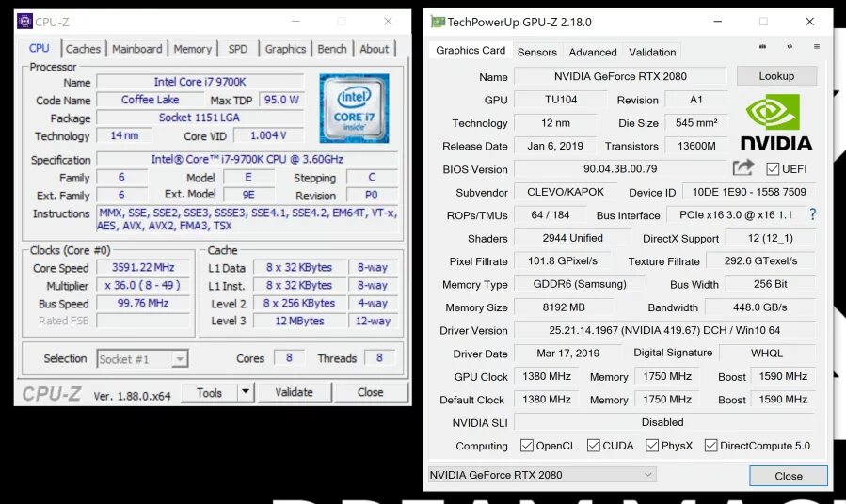Click the Memory Type GDDR6 (Samsung) value
Viewport: 846px width, 504px height.
point(580,284)
